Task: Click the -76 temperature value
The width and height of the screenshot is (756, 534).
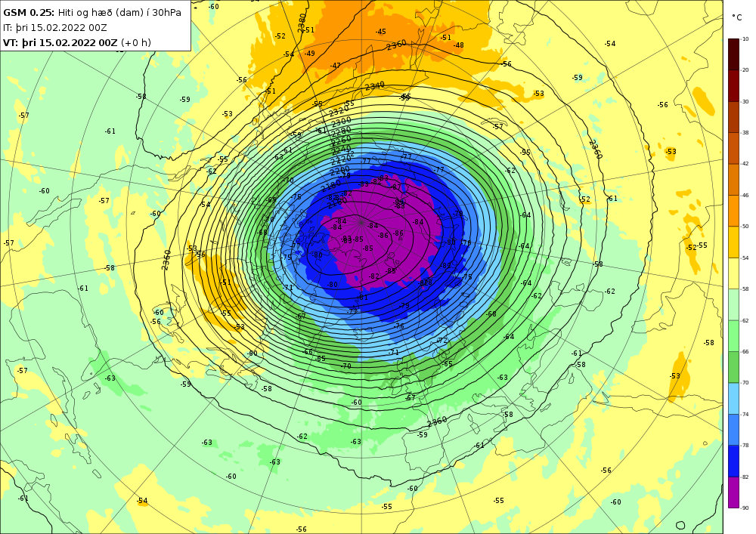Action: click(399, 326)
